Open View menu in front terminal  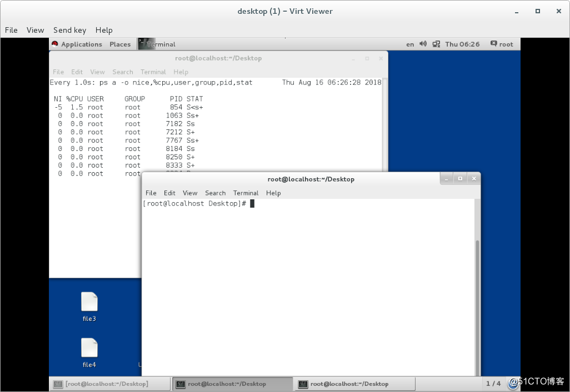(x=190, y=193)
